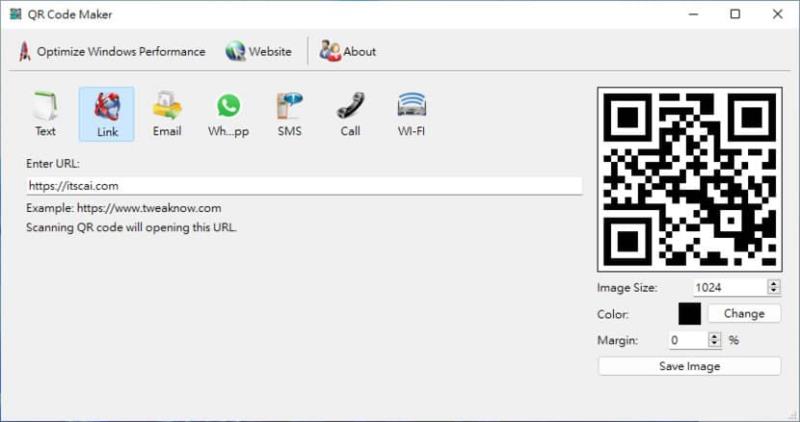Viewport: 800px width, 422px height.
Task: Switch to the SMS QR code type
Action: coord(289,114)
